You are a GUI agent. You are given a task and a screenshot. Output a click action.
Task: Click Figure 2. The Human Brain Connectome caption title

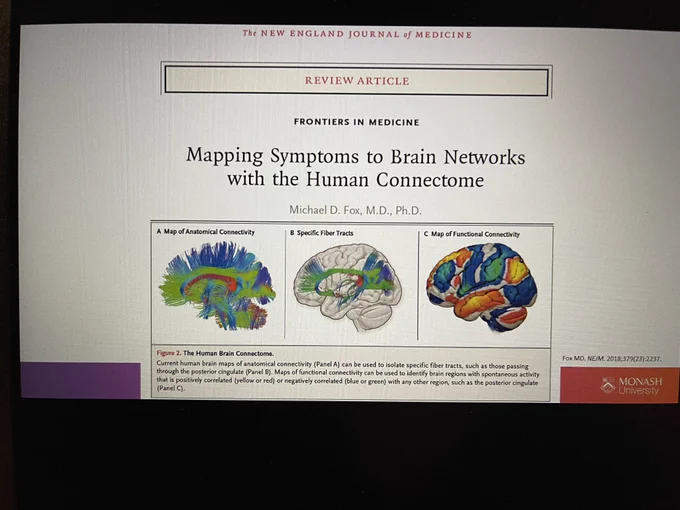215,353
